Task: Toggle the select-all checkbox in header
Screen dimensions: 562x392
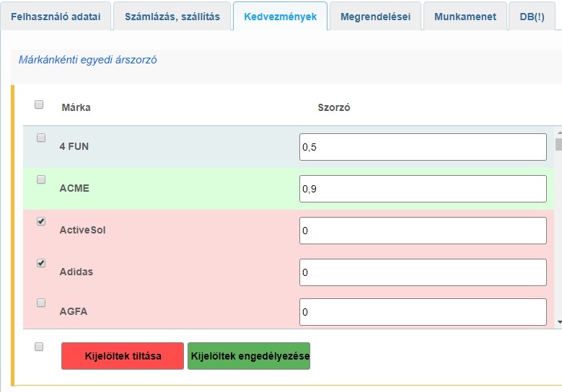Action: pos(39,104)
